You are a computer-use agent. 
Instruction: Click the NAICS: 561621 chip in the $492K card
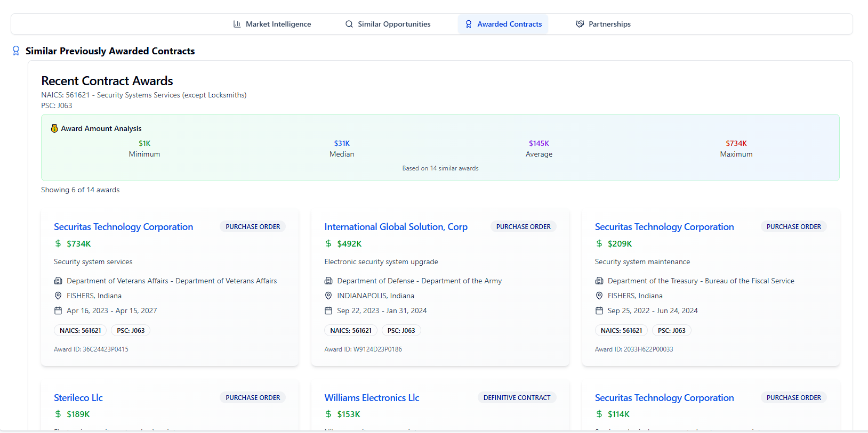(351, 331)
